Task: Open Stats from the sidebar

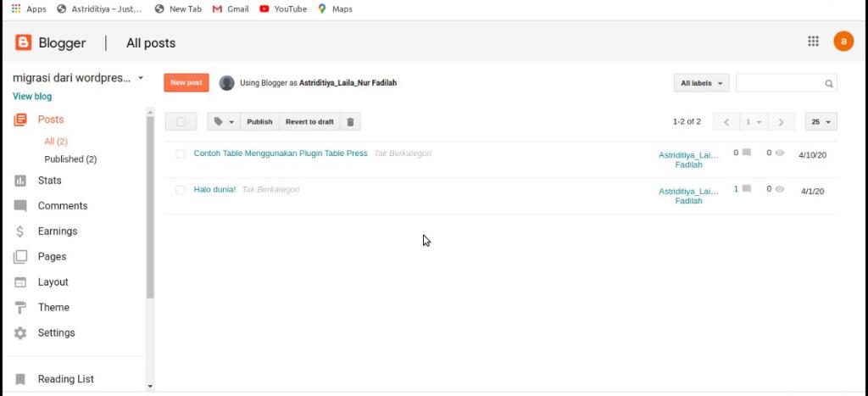Action: [49, 181]
